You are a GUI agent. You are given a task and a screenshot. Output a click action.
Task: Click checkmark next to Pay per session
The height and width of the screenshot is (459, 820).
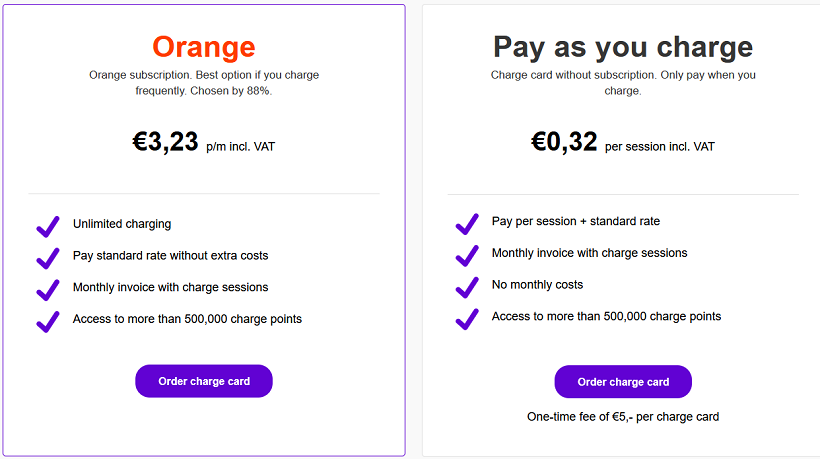coord(466,224)
